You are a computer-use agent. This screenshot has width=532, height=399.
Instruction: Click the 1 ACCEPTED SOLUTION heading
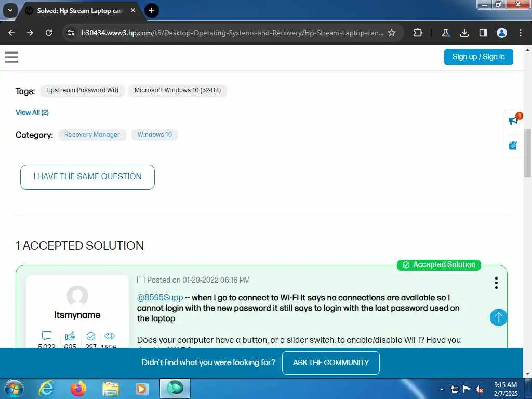[x=79, y=246]
